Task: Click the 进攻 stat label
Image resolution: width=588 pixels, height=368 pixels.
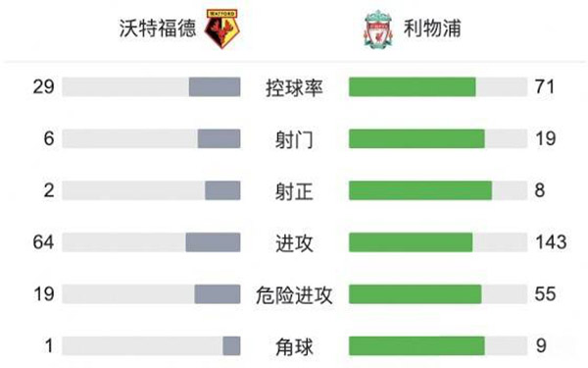Action: pos(294,243)
